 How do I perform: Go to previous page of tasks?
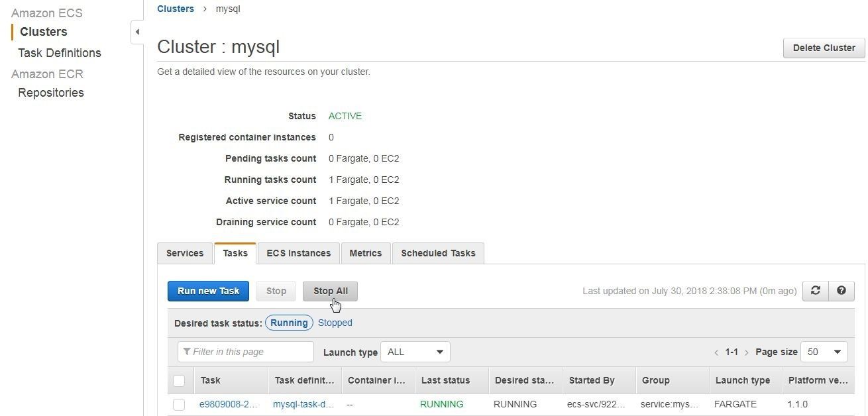tap(716, 352)
